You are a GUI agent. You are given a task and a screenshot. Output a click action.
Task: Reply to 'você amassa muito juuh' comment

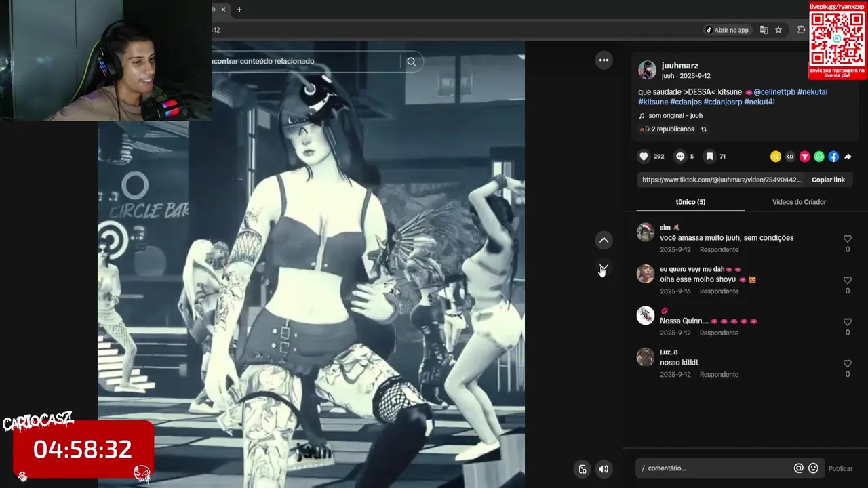(x=719, y=250)
